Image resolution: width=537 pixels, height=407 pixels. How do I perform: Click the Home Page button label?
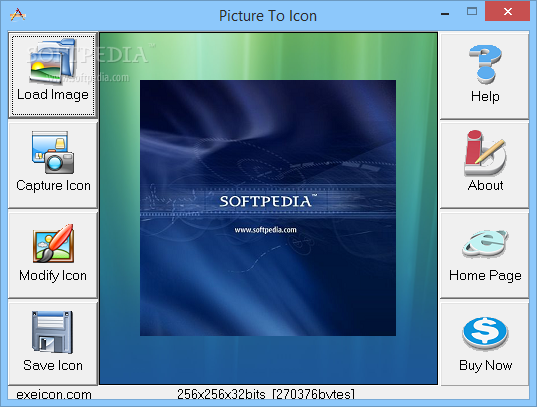point(485,275)
